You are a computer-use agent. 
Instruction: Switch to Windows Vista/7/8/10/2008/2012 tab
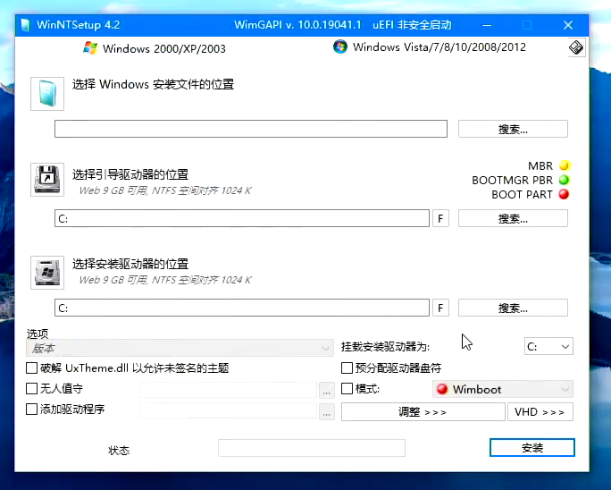429,47
